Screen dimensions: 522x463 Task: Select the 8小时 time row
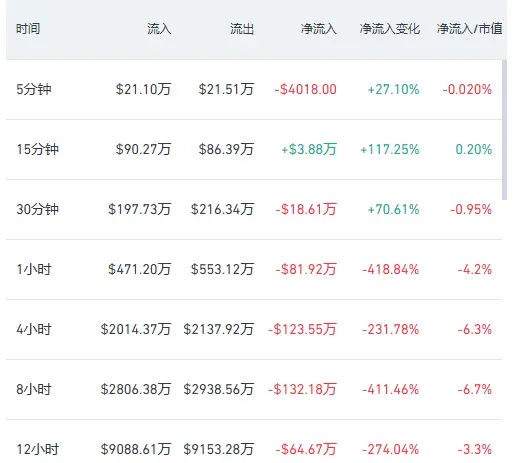click(x=254, y=389)
